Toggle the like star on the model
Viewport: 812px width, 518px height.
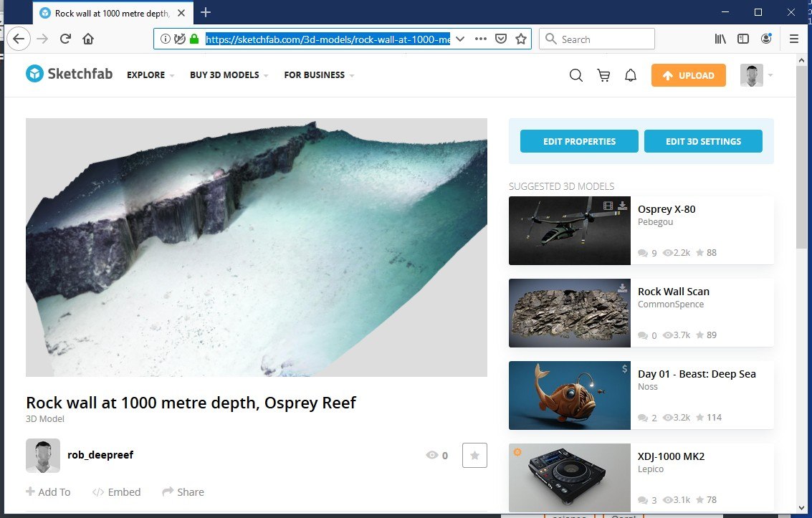pos(474,456)
